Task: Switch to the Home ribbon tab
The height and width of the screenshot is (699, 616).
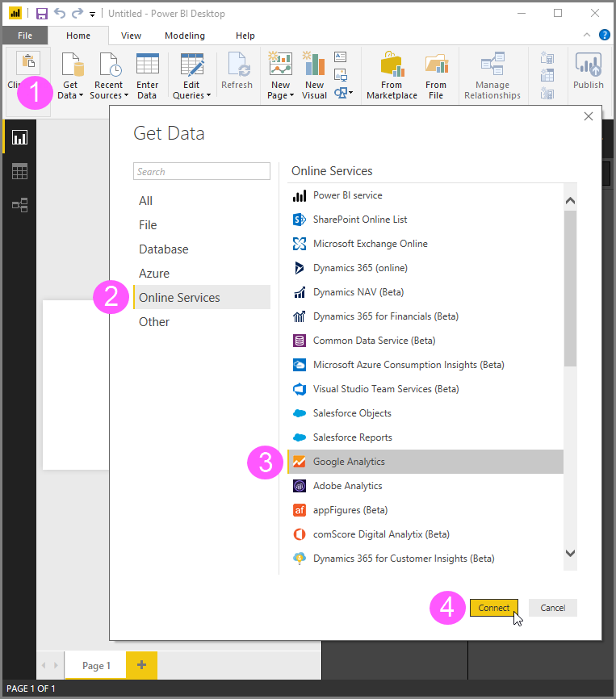Action: 78,36
